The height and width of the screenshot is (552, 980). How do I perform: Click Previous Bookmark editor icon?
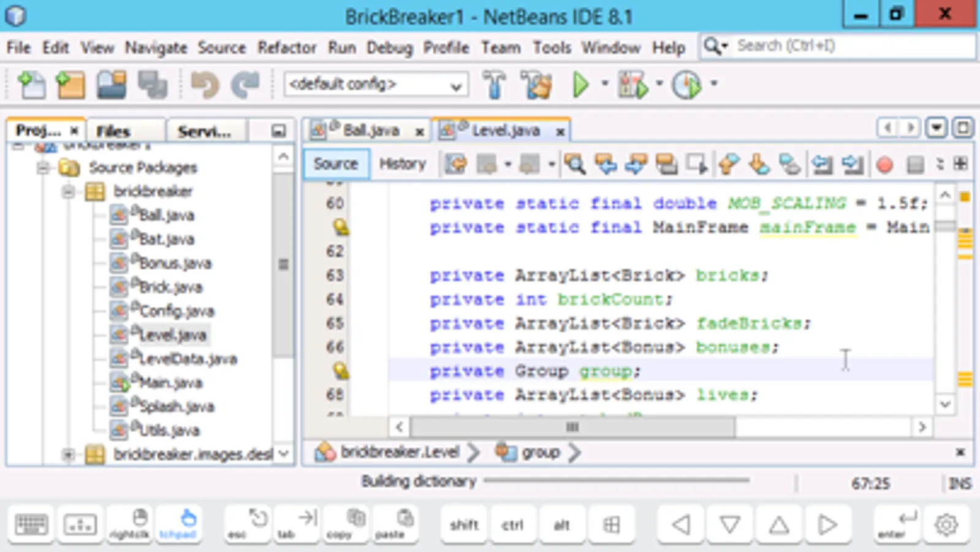(729, 164)
